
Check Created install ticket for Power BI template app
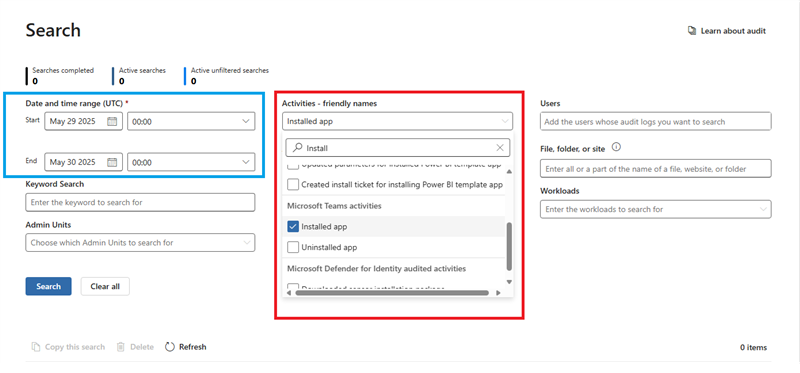pos(293,184)
